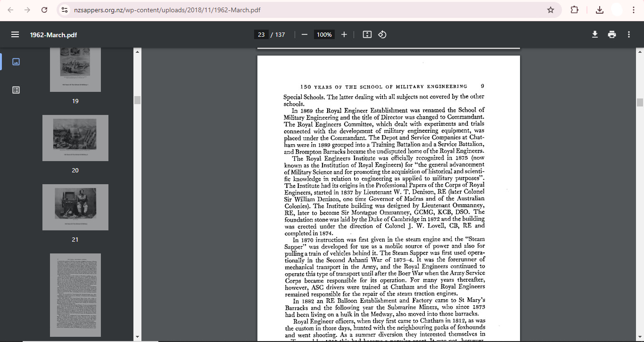
Task: Show document outline view in sidebar
Action: point(16,90)
